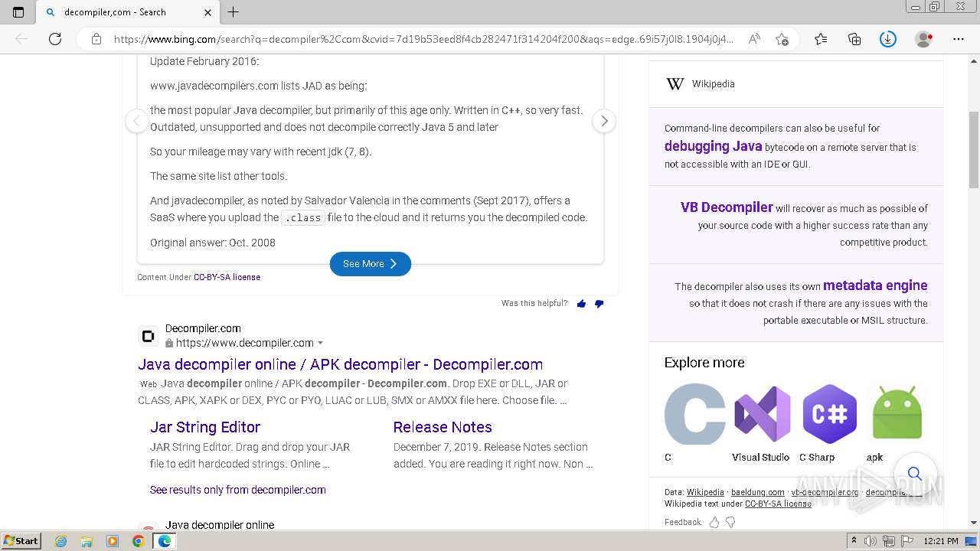Open Windows Media Player from taskbar
The width and height of the screenshot is (980, 551).
point(113,541)
